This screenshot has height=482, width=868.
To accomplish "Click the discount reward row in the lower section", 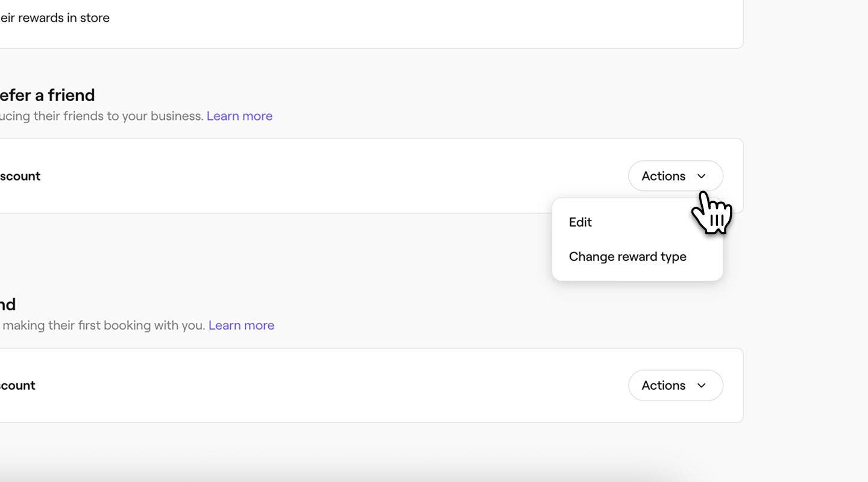I will [17, 385].
